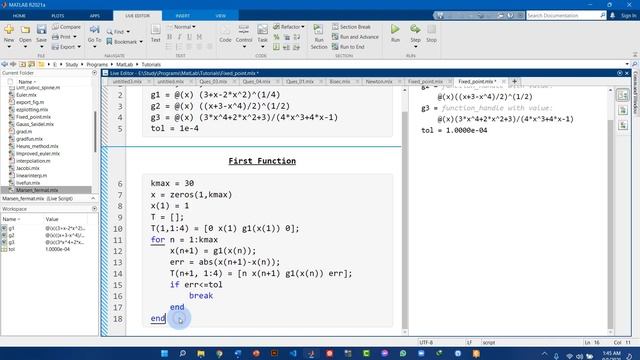Click the notifications bell icon
Image resolution: width=640 pixels, height=360 pixels.
tap(613, 16)
